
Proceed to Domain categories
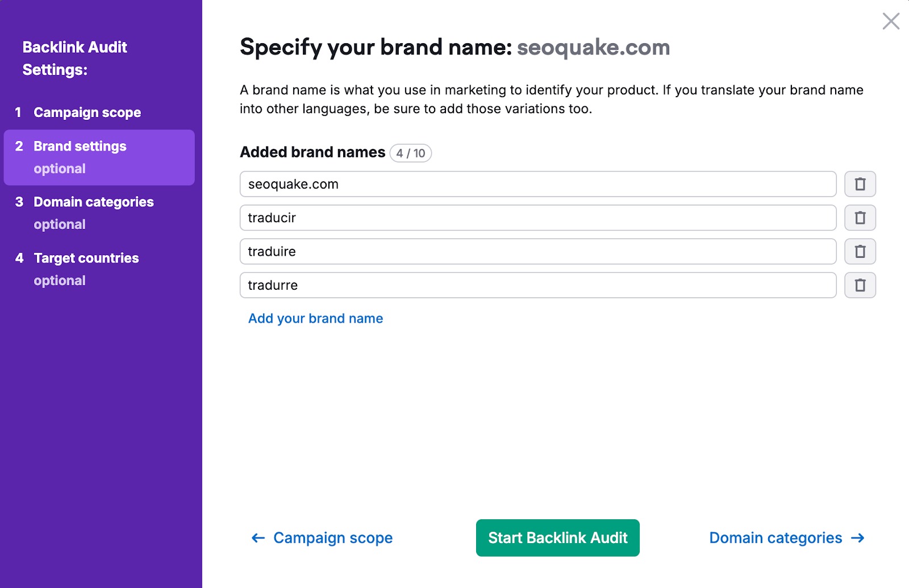pos(775,537)
